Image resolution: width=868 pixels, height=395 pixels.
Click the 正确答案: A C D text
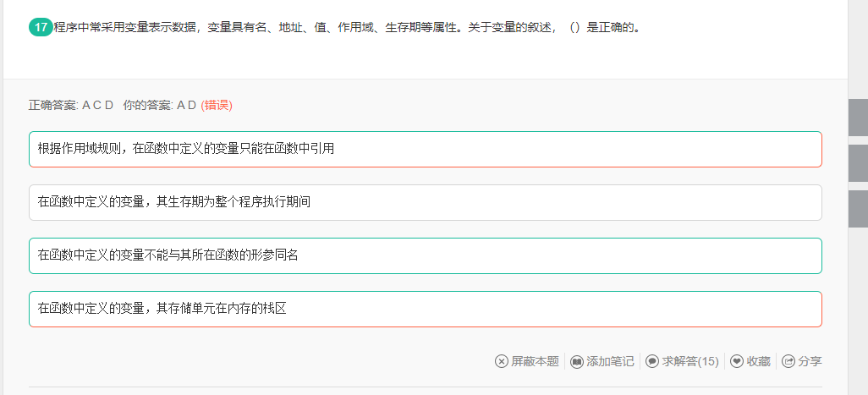(x=71, y=105)
